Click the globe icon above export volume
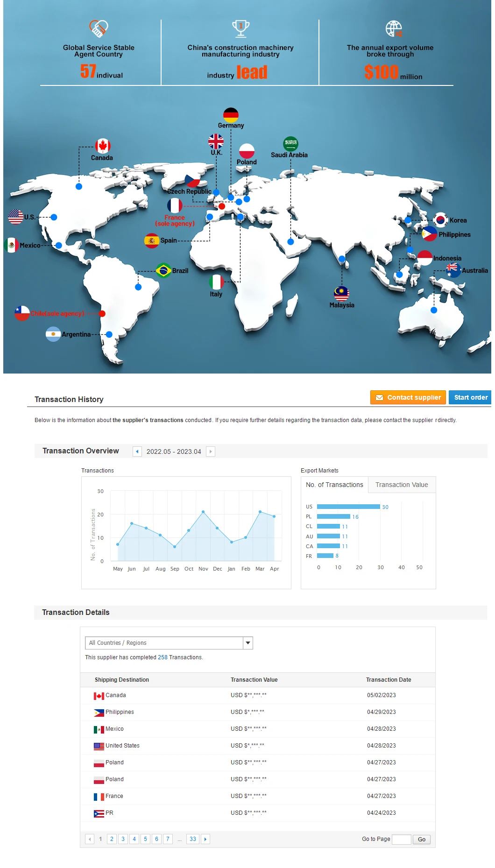The image size is (495, 868). click(x=394, y=29)
